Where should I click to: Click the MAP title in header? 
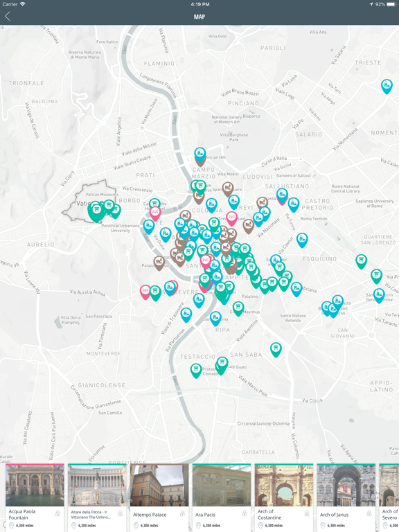tap(199, 17)
